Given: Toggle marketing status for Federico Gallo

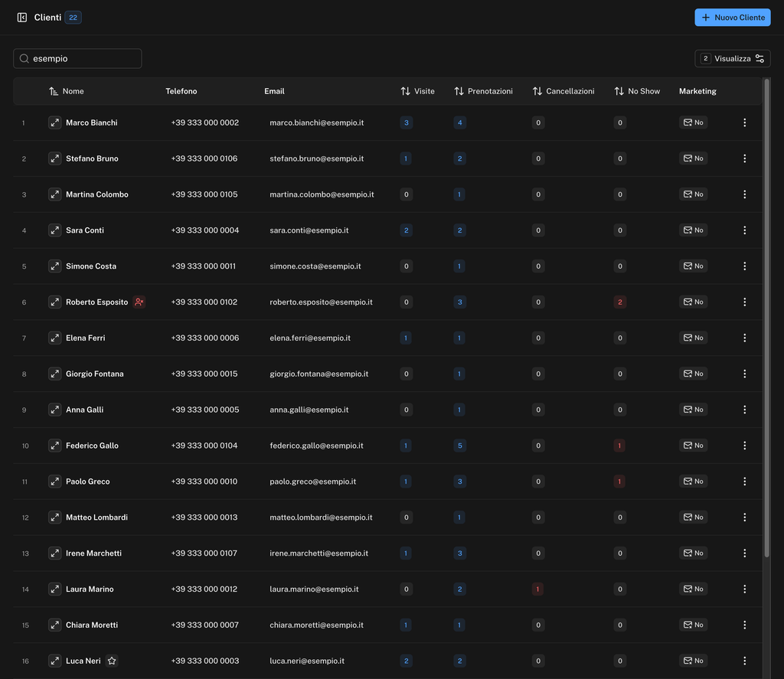Looking at the screenshot, I should click(x=693, y=446).
